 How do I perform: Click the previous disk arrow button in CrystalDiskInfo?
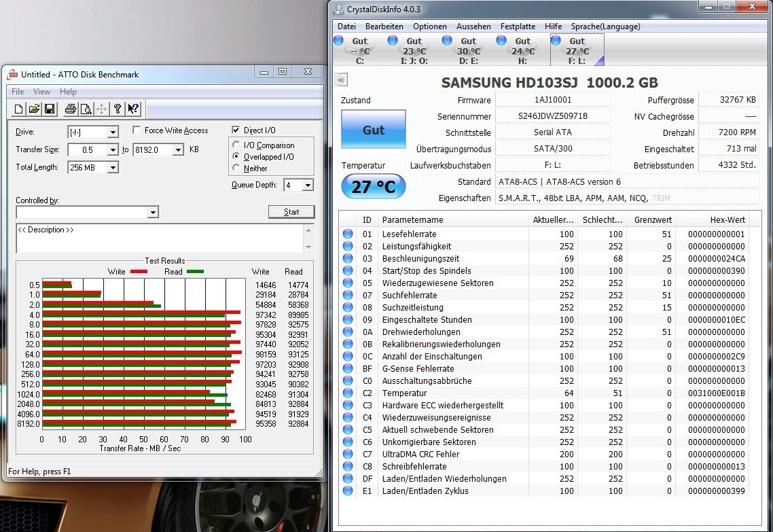click(341, 79)
